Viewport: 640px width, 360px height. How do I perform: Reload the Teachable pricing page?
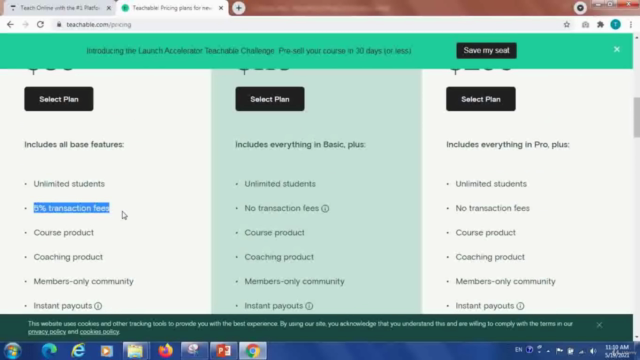point(40,24)
